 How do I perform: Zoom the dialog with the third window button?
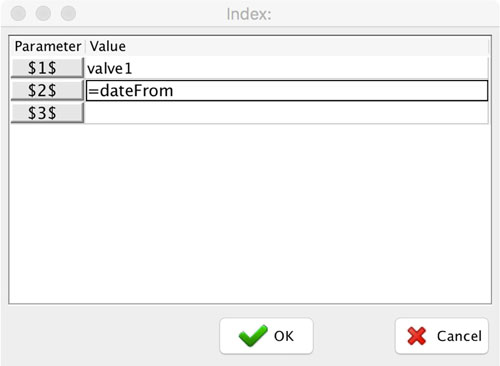pyautogui.click(x=68, y=14)
